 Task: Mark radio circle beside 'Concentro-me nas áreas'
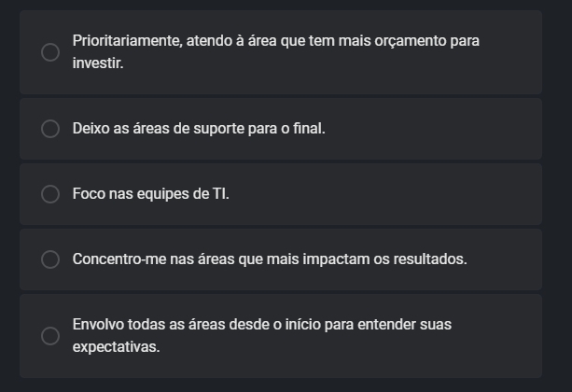click(x=50, y=259)
